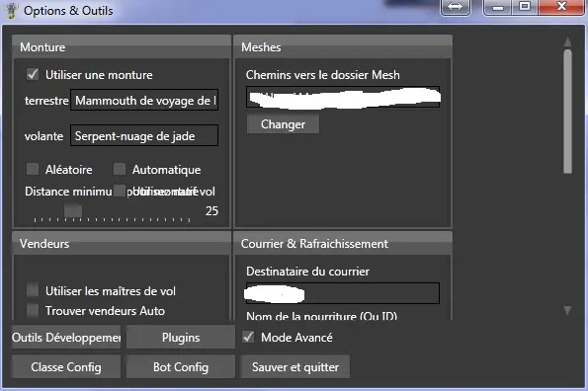Minimize the Options & Outils window
The height and width of the screenshot is (391, 588).
[498, 7]
